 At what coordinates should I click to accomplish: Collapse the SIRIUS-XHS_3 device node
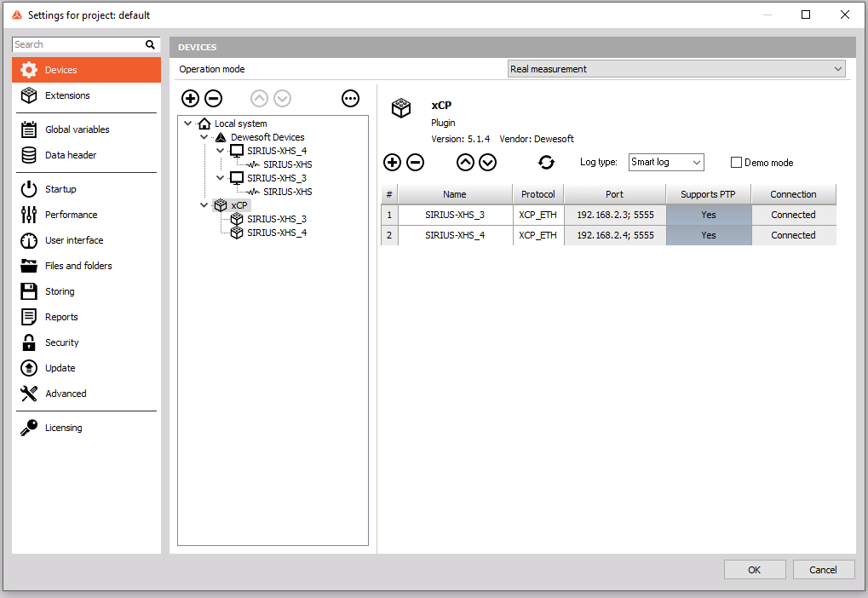[220, 178]
